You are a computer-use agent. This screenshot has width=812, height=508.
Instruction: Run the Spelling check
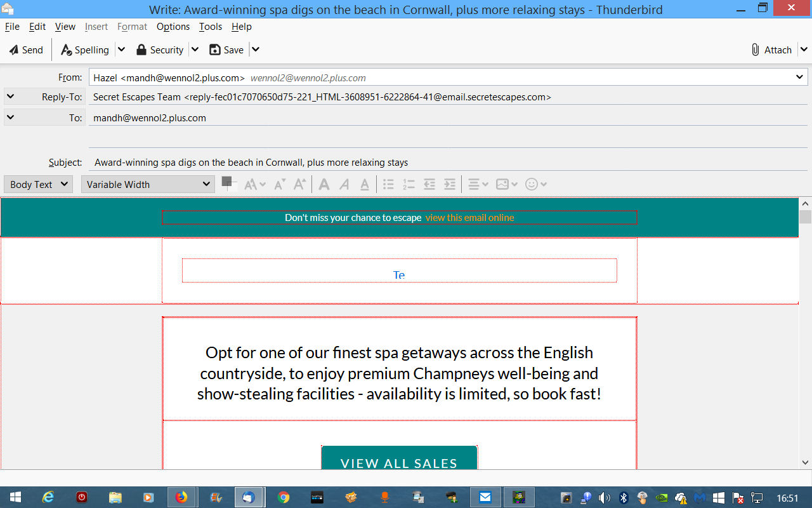pyautogui.click(x=85, y=50)
